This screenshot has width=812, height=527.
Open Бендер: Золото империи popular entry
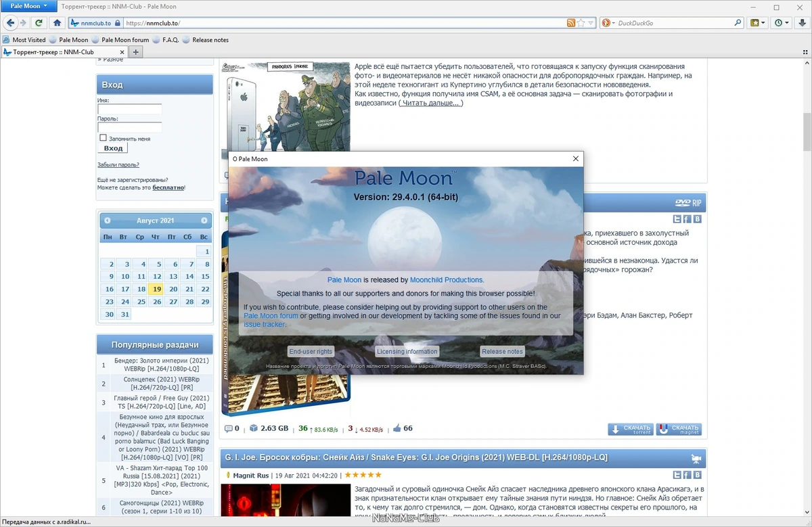click(162, 365)
